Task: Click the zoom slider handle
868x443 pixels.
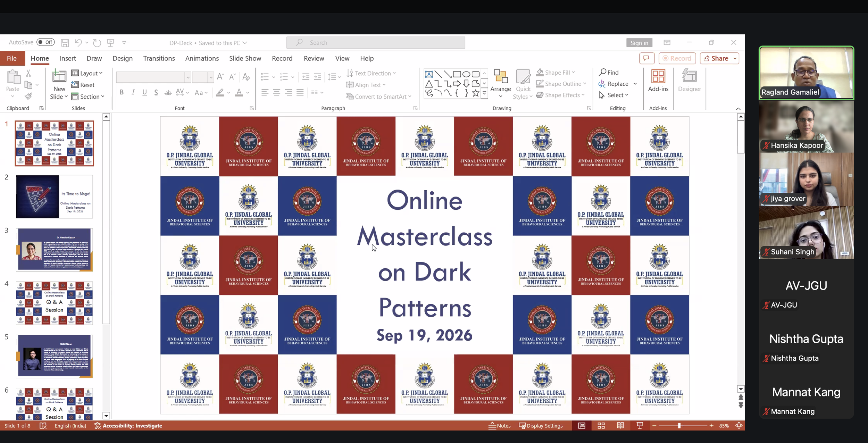Action: coord(679,426)
